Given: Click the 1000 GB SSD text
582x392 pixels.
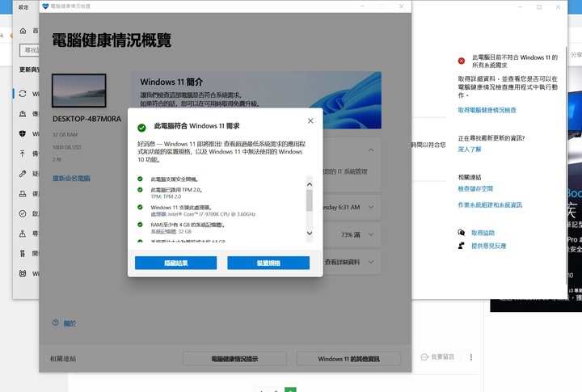Looking at the screenshot, I should (x=67, y=147).
